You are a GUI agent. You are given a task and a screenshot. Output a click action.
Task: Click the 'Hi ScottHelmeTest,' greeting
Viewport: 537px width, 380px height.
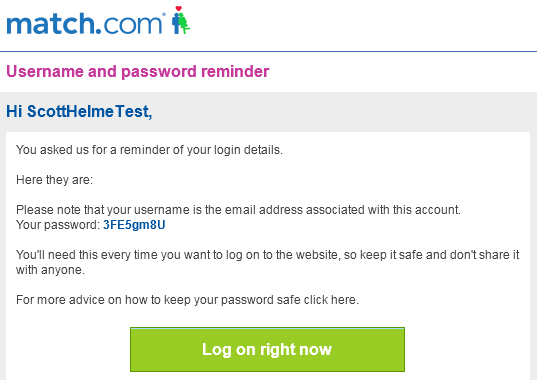79,111
